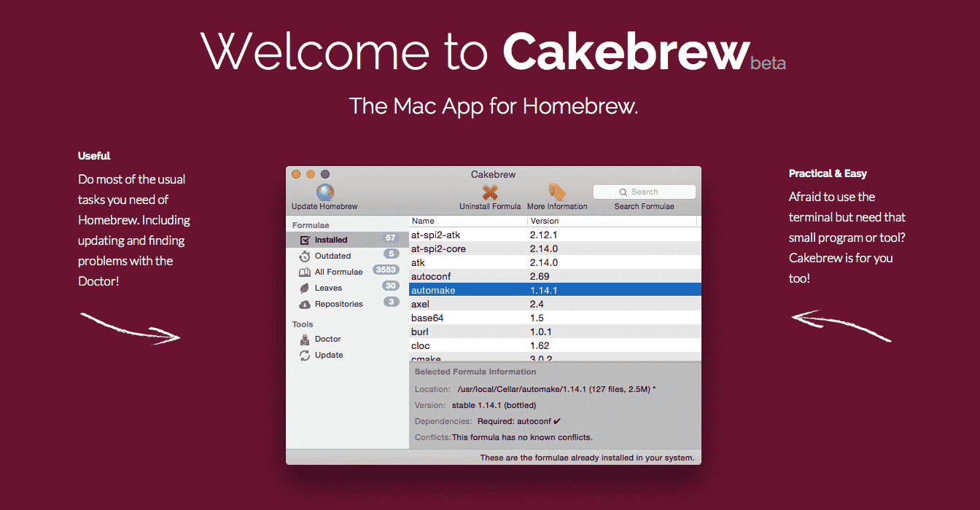Click the Leaves leaf icon
Screen dimensions: 980x510
(305, 288)
